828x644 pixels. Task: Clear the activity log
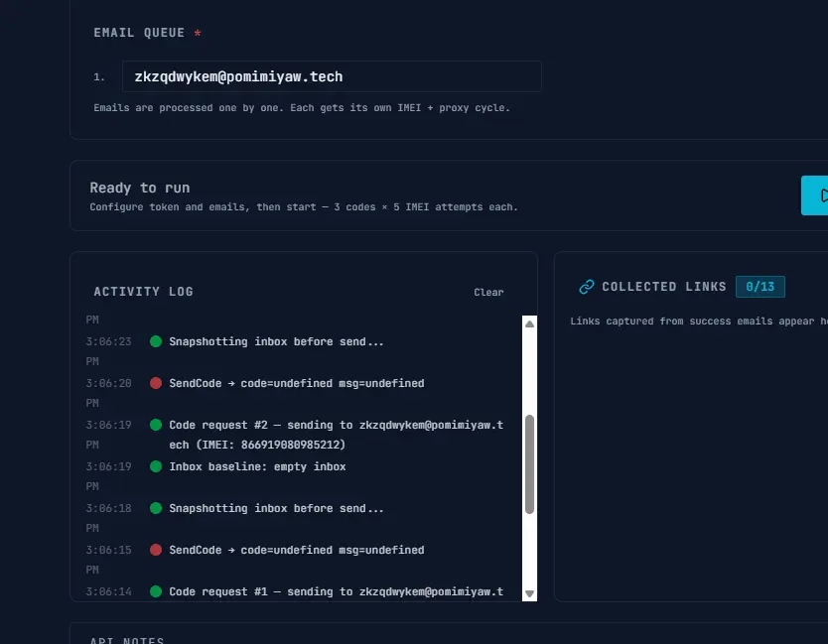(x=488, y=292)
